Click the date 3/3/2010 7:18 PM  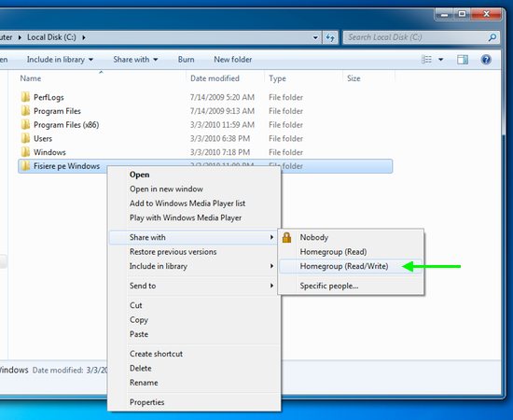click(220, 152)
